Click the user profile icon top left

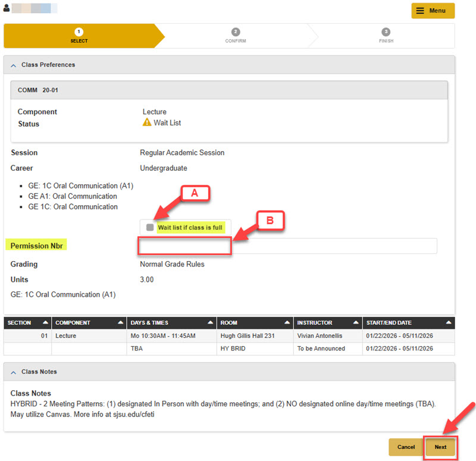(6, 7)
